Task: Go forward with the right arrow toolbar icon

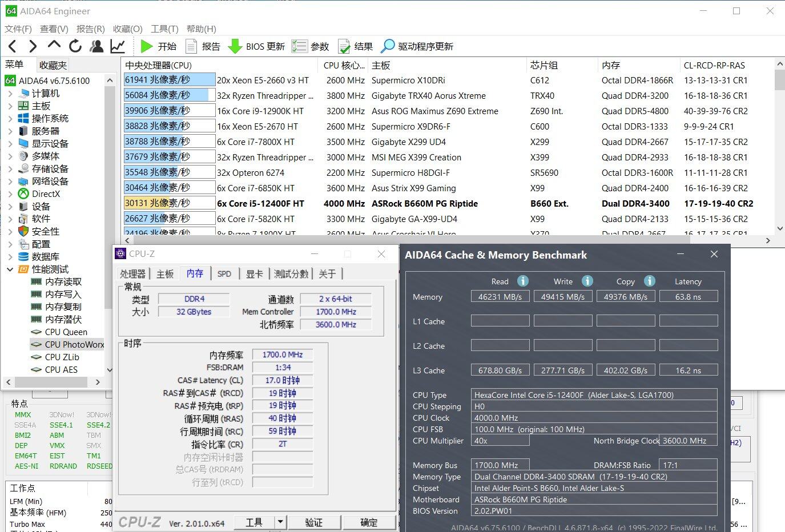Action: pyautogui.click(x=33, y=46)
